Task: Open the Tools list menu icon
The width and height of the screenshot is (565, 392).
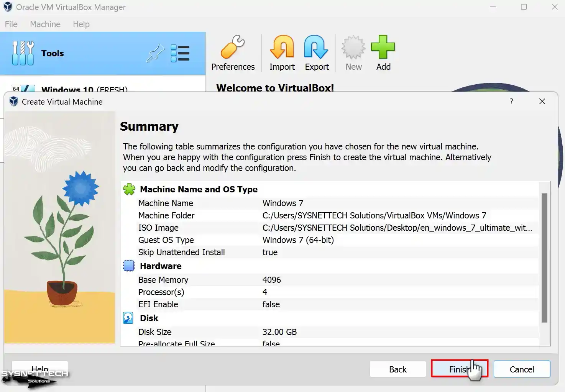Action: tap(180, 53)
